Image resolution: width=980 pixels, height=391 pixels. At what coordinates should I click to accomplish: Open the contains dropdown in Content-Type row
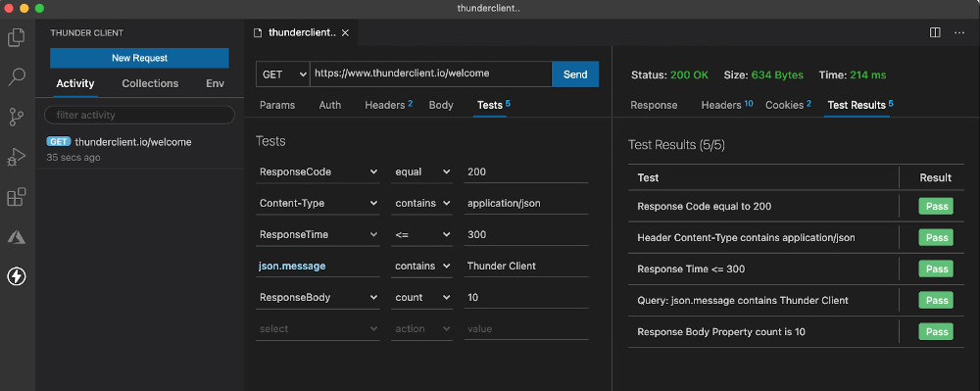(x=422, y=203)
